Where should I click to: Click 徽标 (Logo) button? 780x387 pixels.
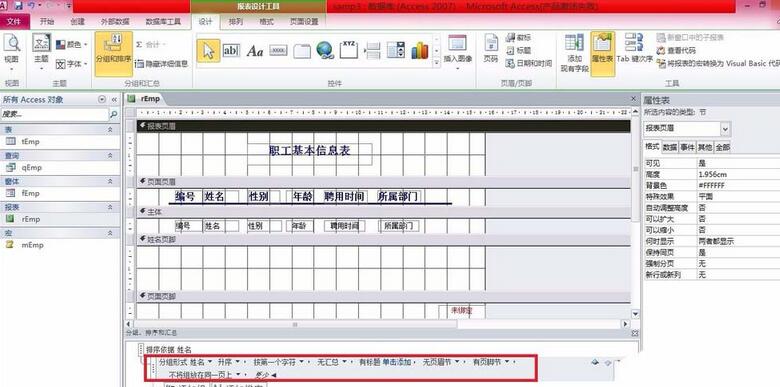[519, 38]
